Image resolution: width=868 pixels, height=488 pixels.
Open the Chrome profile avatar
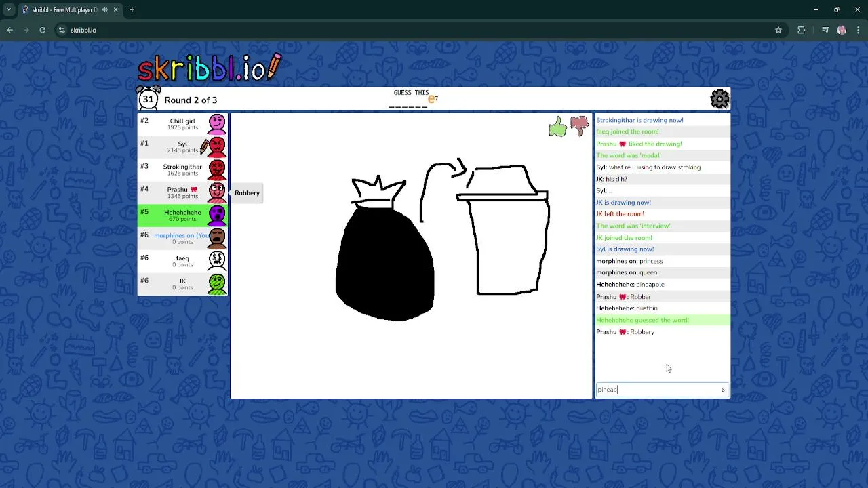click(842, 30)
